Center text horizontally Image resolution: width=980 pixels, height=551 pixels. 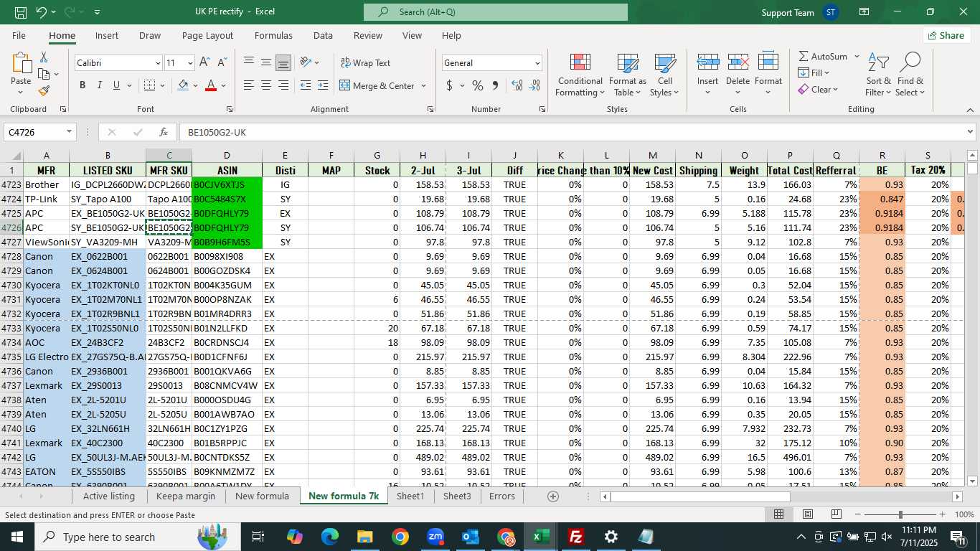point(266,85)
